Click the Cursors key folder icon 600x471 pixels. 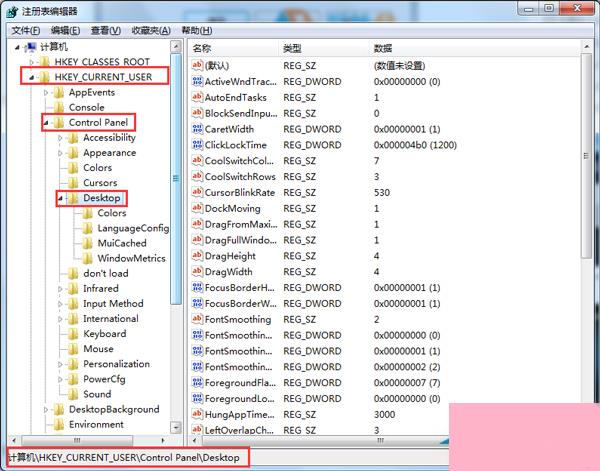click(x=73, y=183)
